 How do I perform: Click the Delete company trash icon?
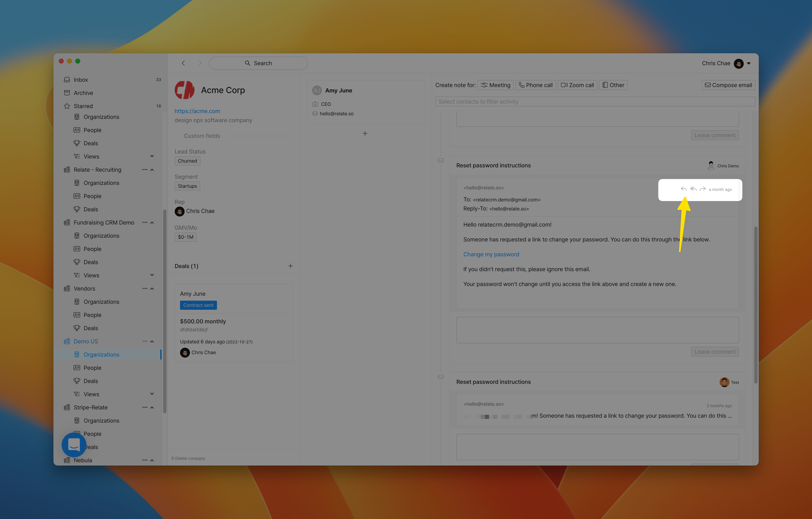click(173, 458)
